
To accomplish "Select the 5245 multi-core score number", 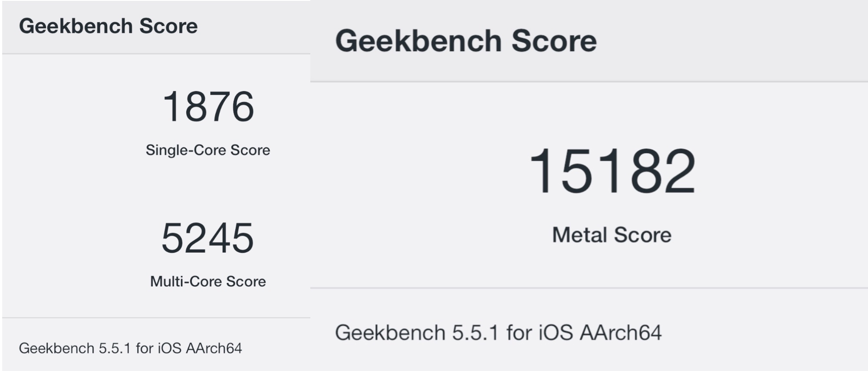I will [207, 238].
